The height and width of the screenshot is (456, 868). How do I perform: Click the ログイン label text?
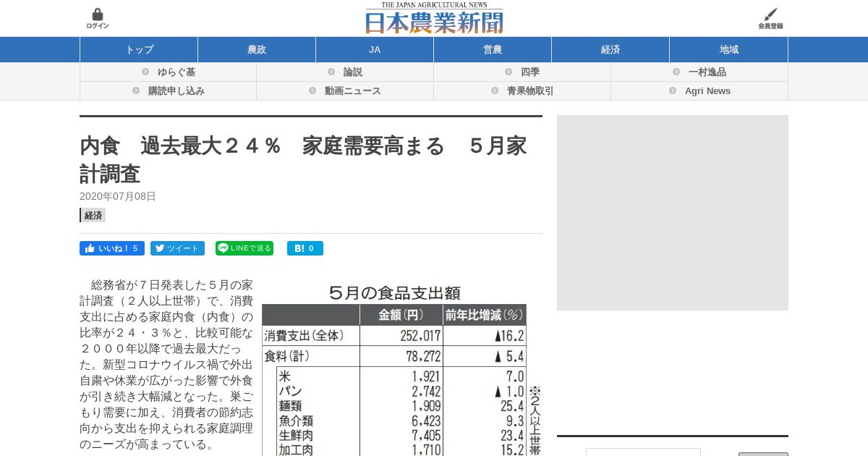(98, 26)
